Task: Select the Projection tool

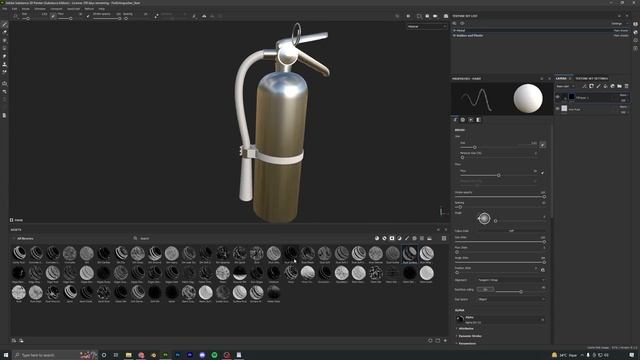Action: 4,40
